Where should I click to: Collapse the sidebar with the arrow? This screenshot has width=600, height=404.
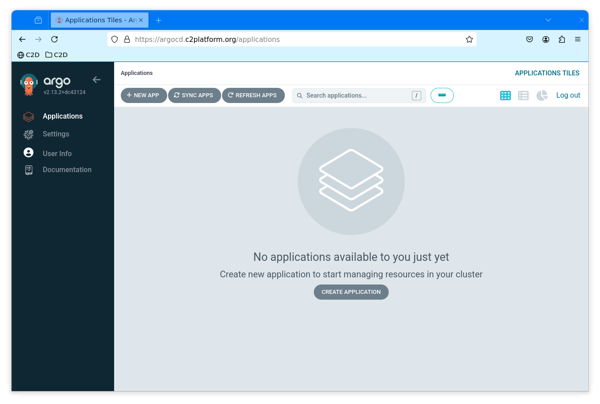pyautogui.click(x=97, y=80)
